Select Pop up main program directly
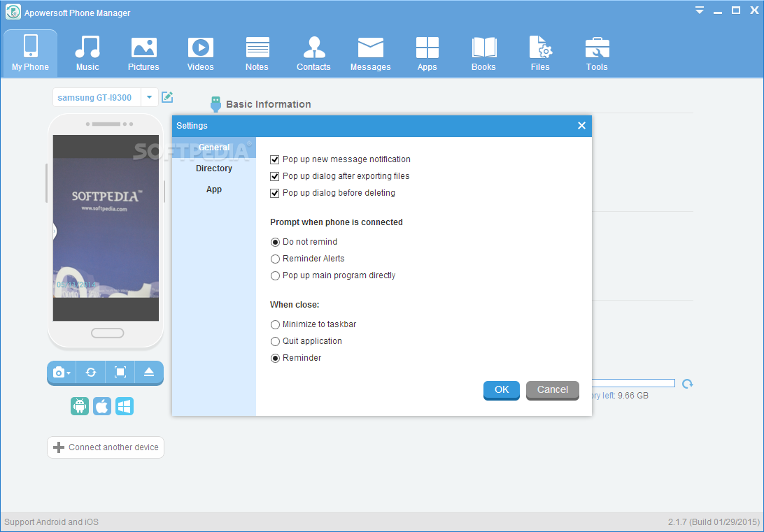 pyautogui.click(x=275, y=275)
